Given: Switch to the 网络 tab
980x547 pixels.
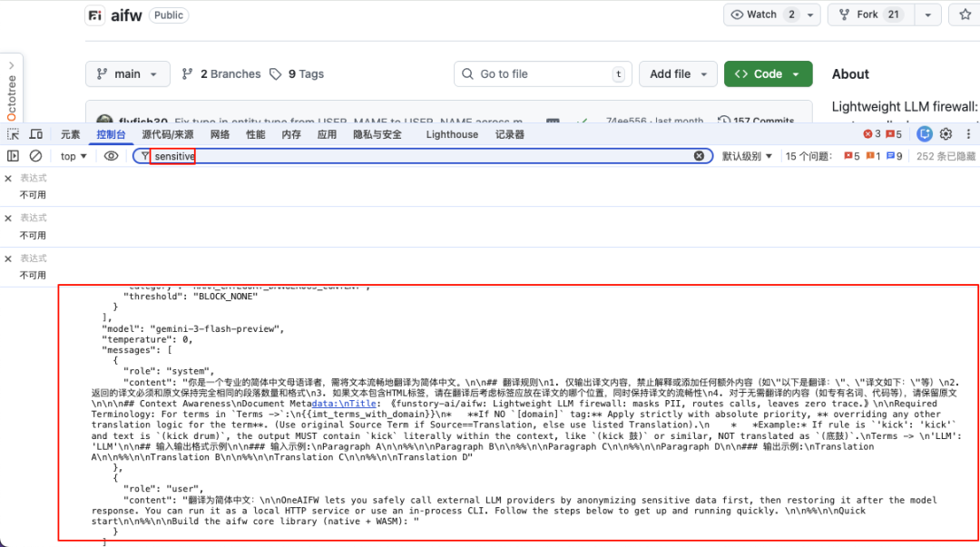Looking at the screenshot, I should click(x=220, y=134).
